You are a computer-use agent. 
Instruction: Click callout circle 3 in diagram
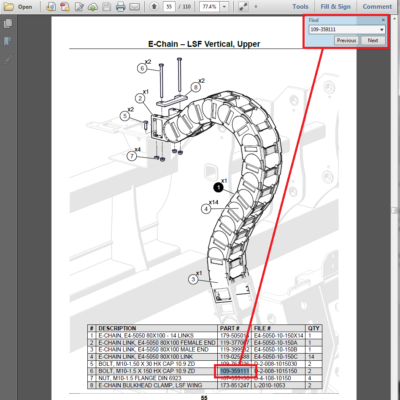[193, 279]
